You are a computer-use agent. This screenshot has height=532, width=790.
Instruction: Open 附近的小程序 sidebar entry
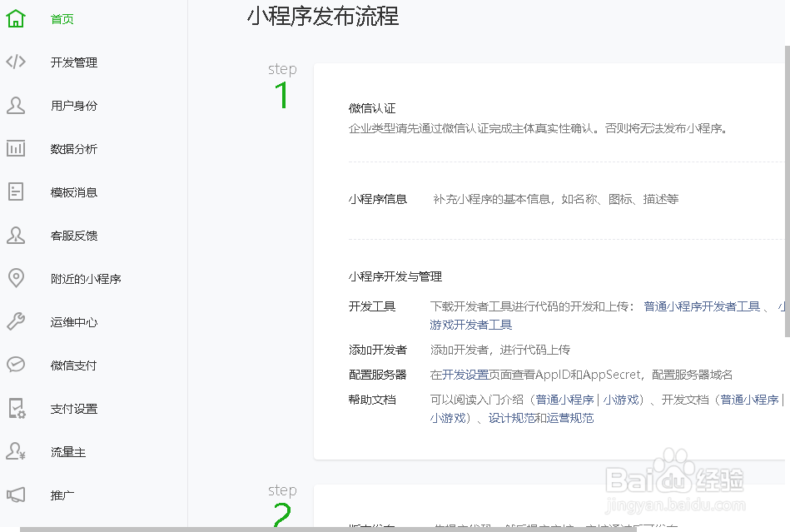point(86,279)
